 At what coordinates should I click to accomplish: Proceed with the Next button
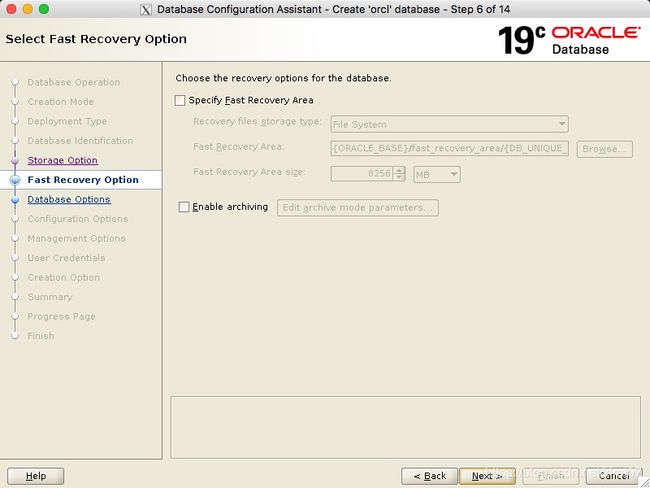[x=488, y=476]
